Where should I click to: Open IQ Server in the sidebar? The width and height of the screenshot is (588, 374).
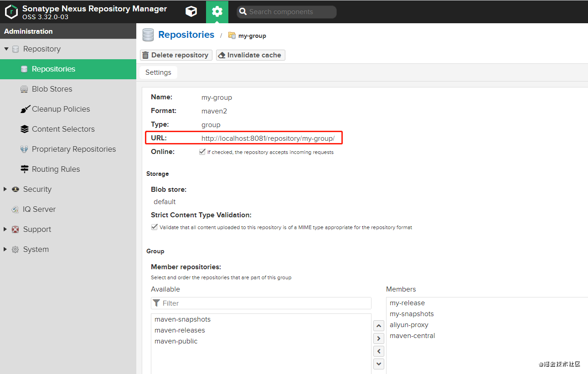pos(68,210)
